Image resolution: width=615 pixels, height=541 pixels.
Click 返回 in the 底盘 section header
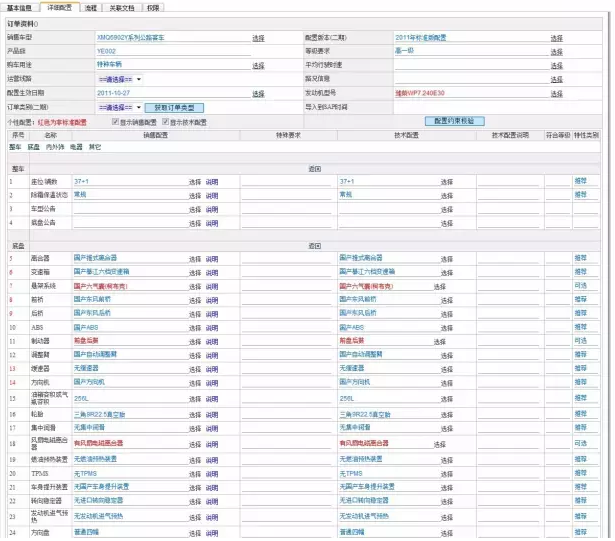point(315,246)
